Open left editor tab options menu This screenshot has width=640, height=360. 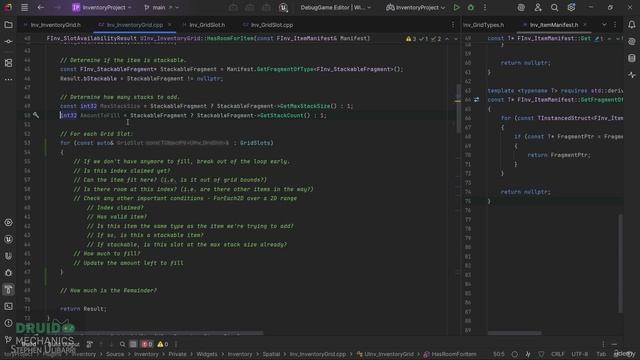click(453, 25)
